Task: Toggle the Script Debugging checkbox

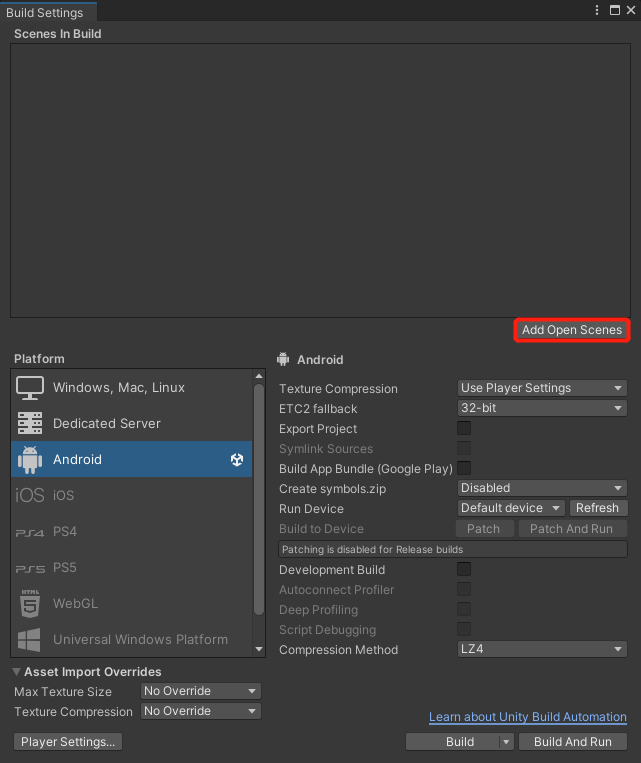Action: (464, 629)
